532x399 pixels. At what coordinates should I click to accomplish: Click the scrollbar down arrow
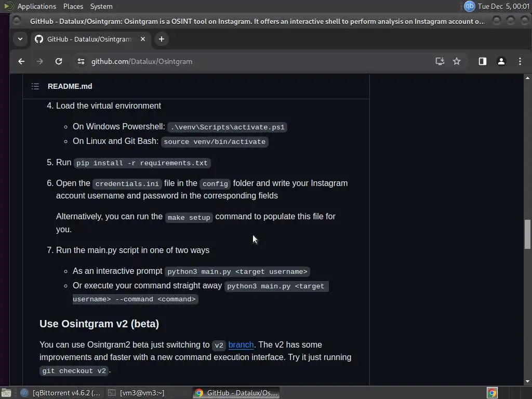[x=527, y=381]
